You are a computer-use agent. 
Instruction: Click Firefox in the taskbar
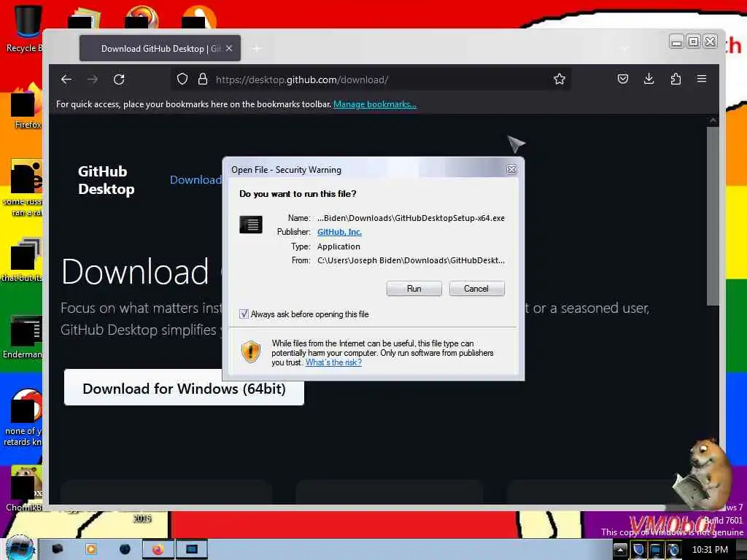[158, 550]
